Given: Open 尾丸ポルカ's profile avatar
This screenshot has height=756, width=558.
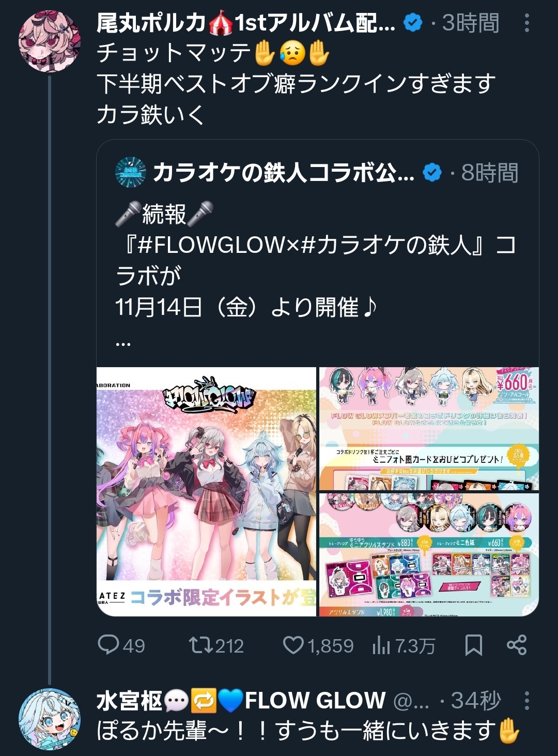Looking at the screenshot, I should [x=50, y=40].
